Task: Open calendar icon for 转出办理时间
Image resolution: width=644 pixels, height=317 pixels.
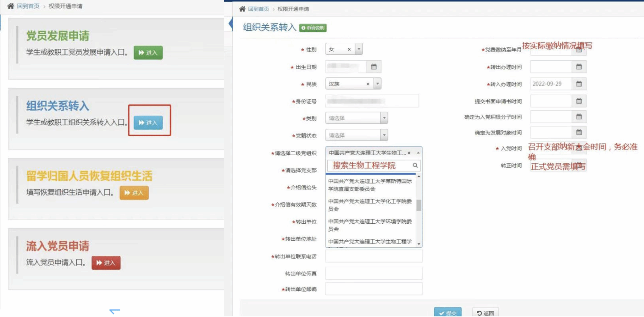Action: click(x=579, y=67)
